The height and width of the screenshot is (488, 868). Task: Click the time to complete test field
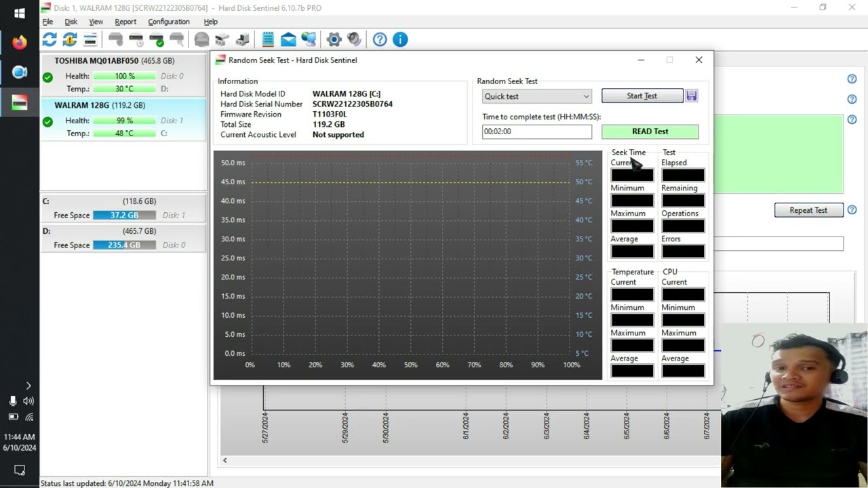(536, 131)
